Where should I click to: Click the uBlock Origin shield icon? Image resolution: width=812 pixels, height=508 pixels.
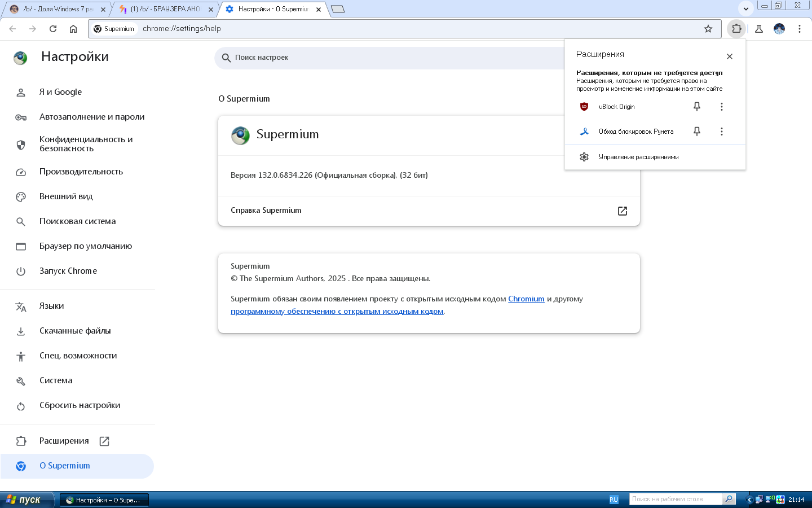pyautogui.click(x=584, y=107)
